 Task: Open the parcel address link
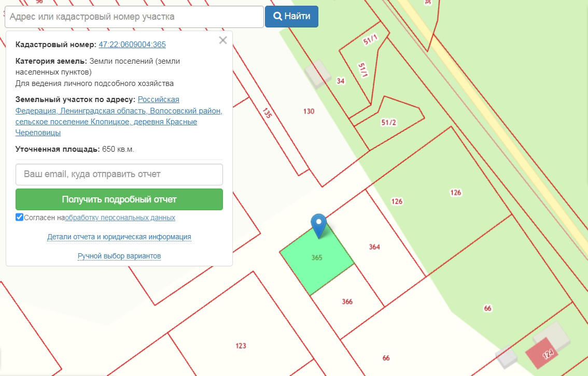click(119, 116)
